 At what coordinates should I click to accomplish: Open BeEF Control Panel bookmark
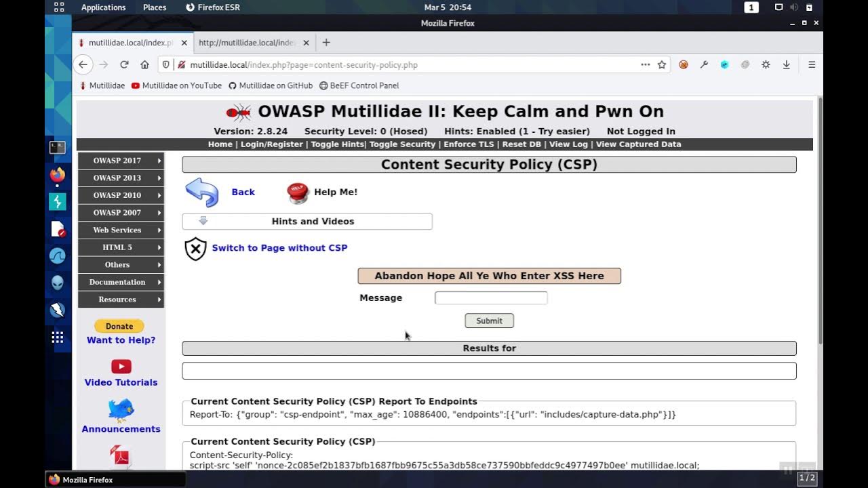[x=359, y=85]
